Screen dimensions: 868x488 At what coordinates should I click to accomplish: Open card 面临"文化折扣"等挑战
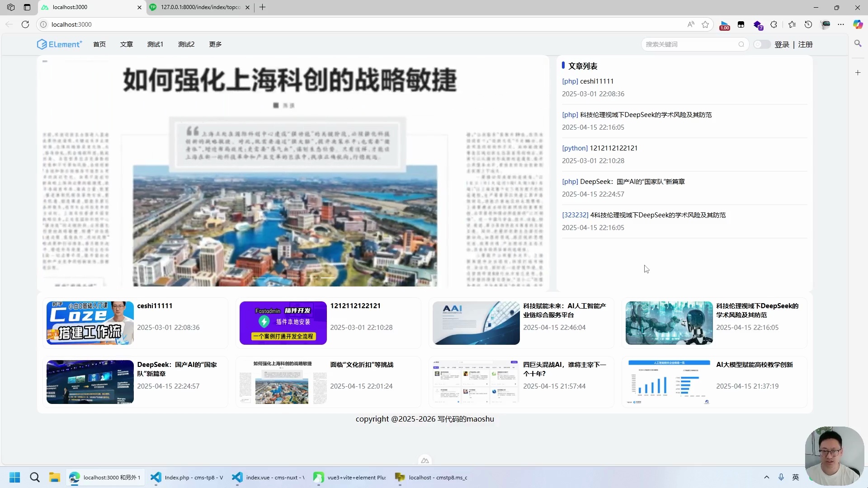click(328, 382)
